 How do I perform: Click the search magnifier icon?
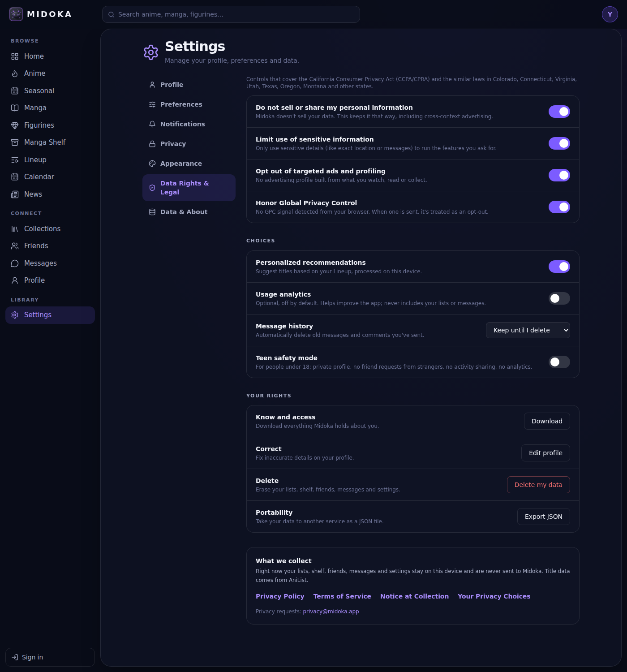click(x=111, y=14)
